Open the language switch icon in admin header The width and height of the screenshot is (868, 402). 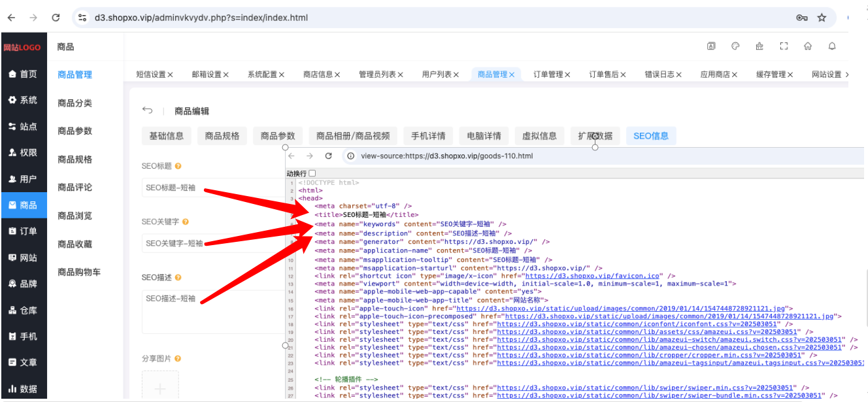(711, 46)
